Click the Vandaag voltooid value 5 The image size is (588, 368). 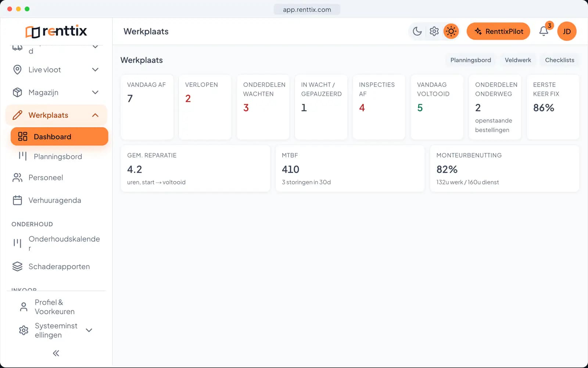420,108
